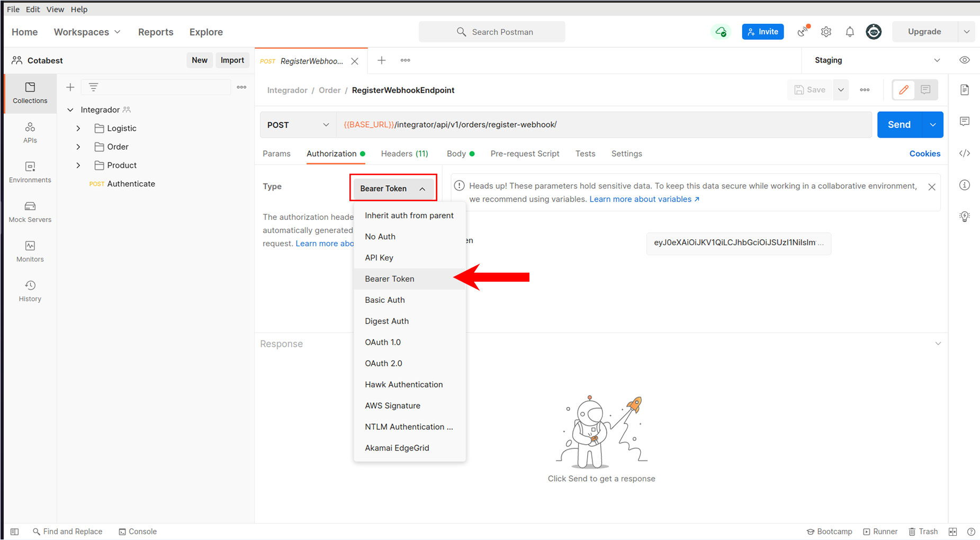Open the settings gear icon
The height and width of the screenshot is (540, 980).
pos(826,32)
